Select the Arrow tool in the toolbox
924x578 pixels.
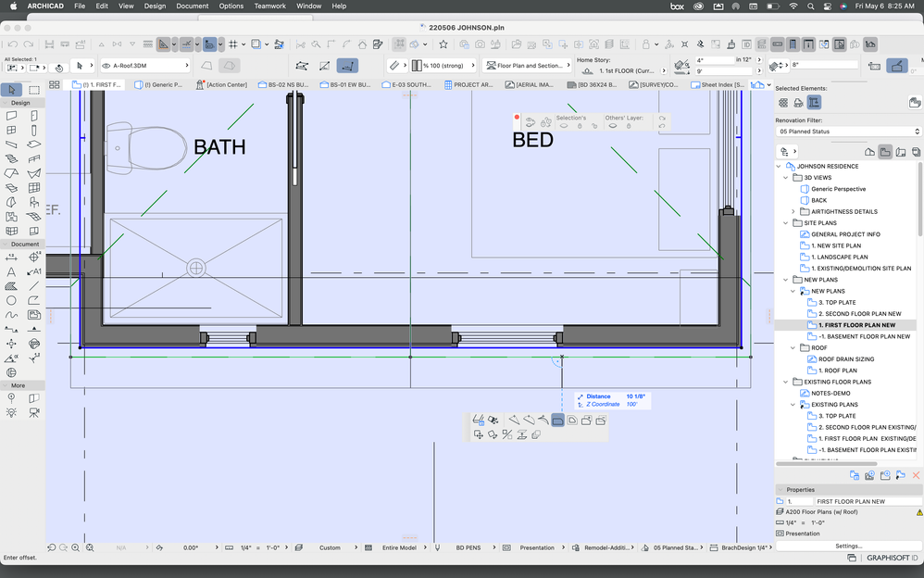(x=11, y=90)
